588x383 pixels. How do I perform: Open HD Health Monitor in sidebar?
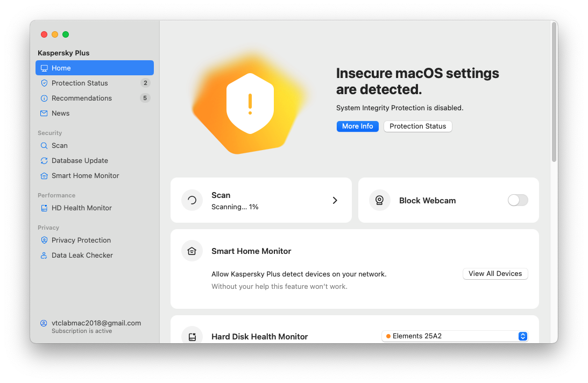pyautogui.click(x=81, y=208)
